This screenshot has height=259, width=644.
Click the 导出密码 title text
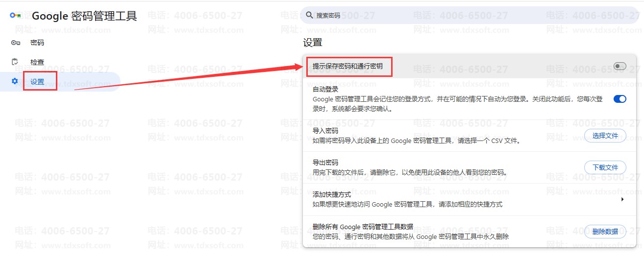[x=325, y=163]
